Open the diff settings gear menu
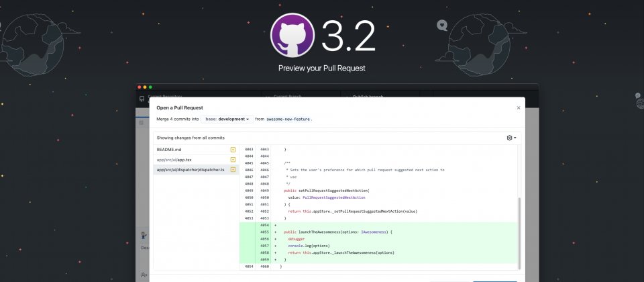 (x=511, y=138)
